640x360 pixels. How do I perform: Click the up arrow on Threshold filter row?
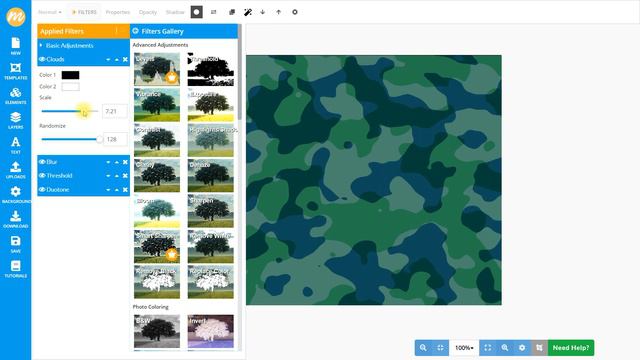click(x=117, y=176)
